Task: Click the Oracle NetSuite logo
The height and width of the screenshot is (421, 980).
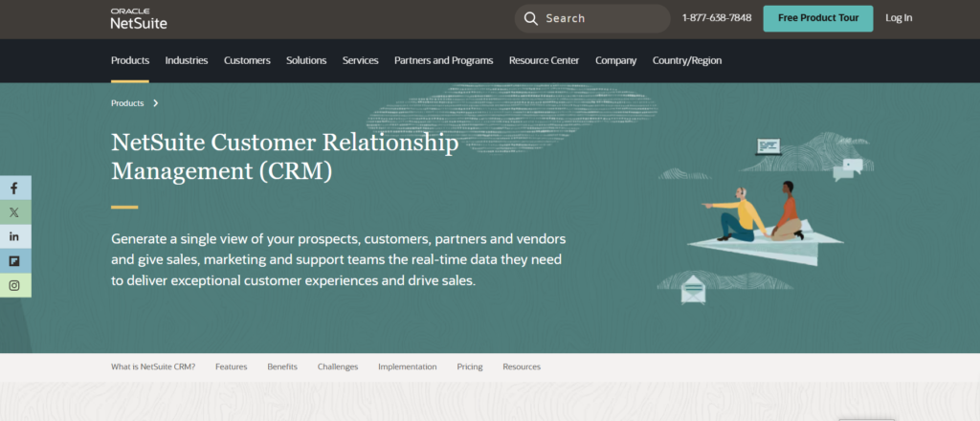Action: pyautogui.click(x=139, y=19)
